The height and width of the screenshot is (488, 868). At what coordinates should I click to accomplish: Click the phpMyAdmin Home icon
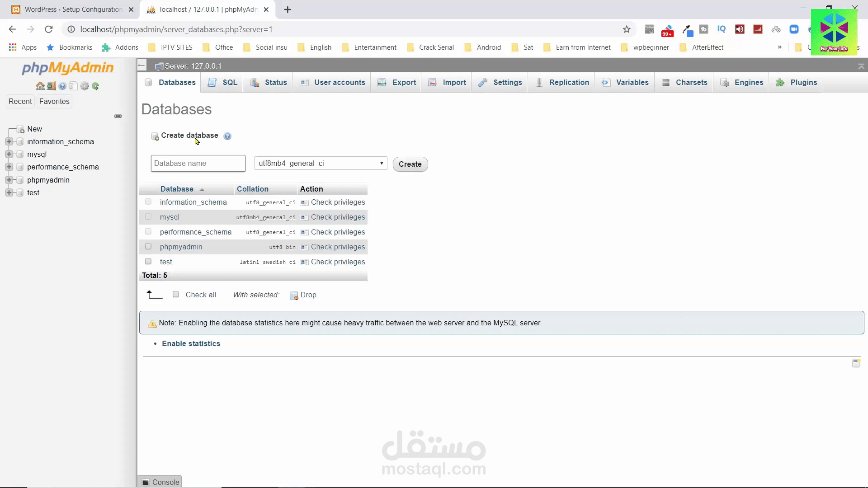[40, 86]
